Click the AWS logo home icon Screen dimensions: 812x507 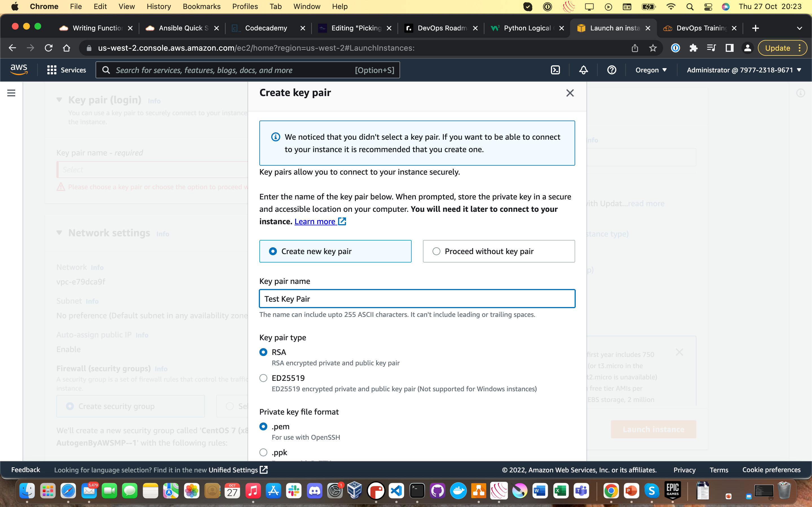pyautogui.click(x=19, y=70)
